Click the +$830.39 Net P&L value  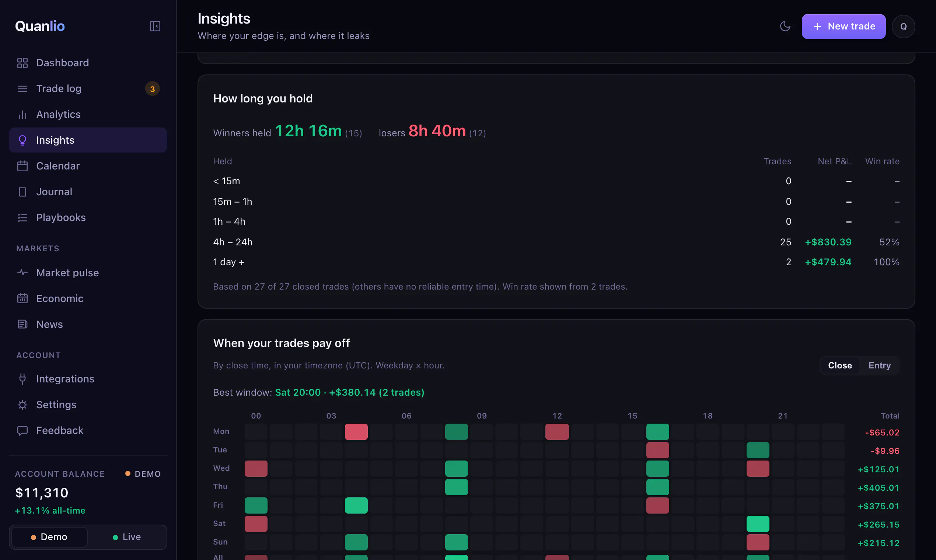(828, 242)
